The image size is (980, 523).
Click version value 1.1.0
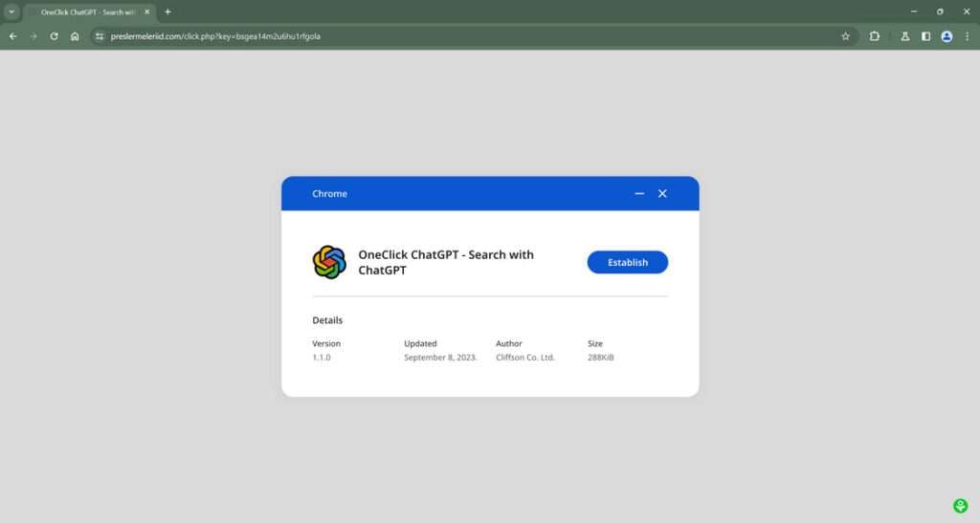(322, 358)
